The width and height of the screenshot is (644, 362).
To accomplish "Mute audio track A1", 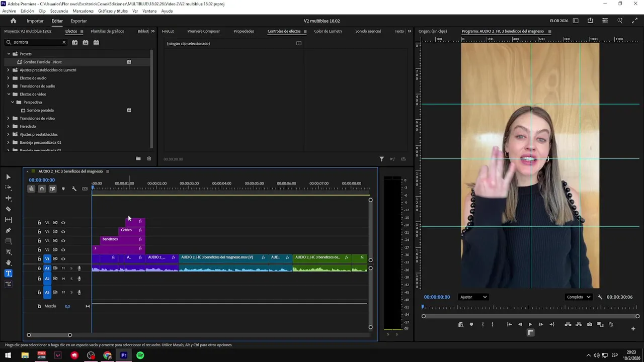I will [63, 268].
